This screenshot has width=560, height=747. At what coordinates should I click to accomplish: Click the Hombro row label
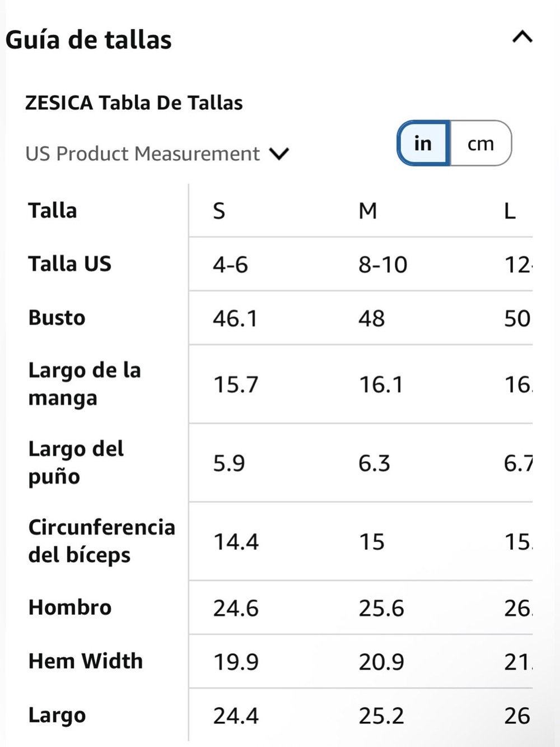click(70, 607)
